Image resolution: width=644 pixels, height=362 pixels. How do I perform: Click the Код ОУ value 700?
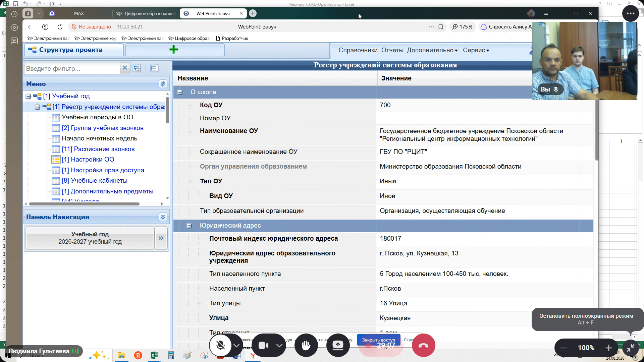pos(385,105)
